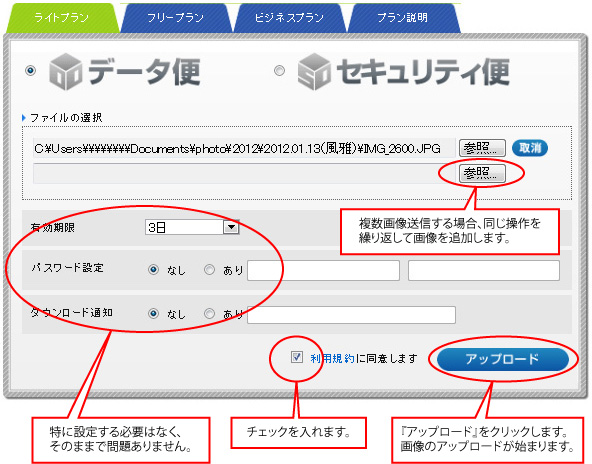Open the プラン説明 tab
The width and height of the screenshot is (592, 464).
pyautogui.click(x=403, y=18)
